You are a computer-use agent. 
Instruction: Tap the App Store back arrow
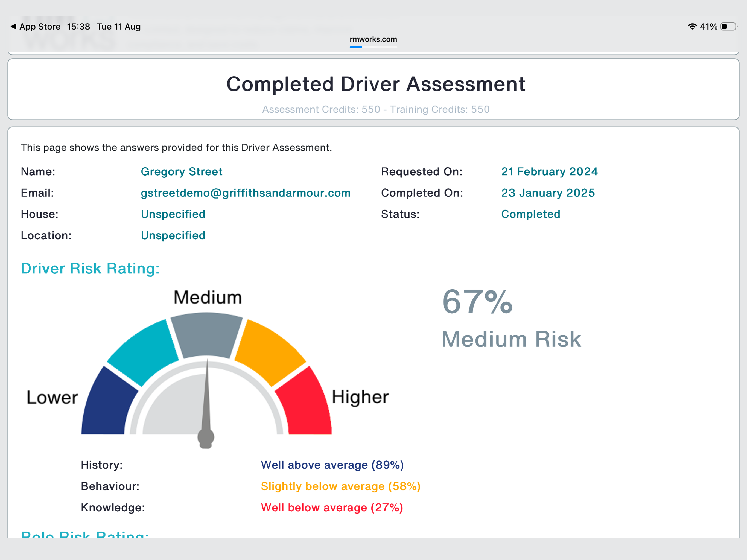[x=13, y=26]
